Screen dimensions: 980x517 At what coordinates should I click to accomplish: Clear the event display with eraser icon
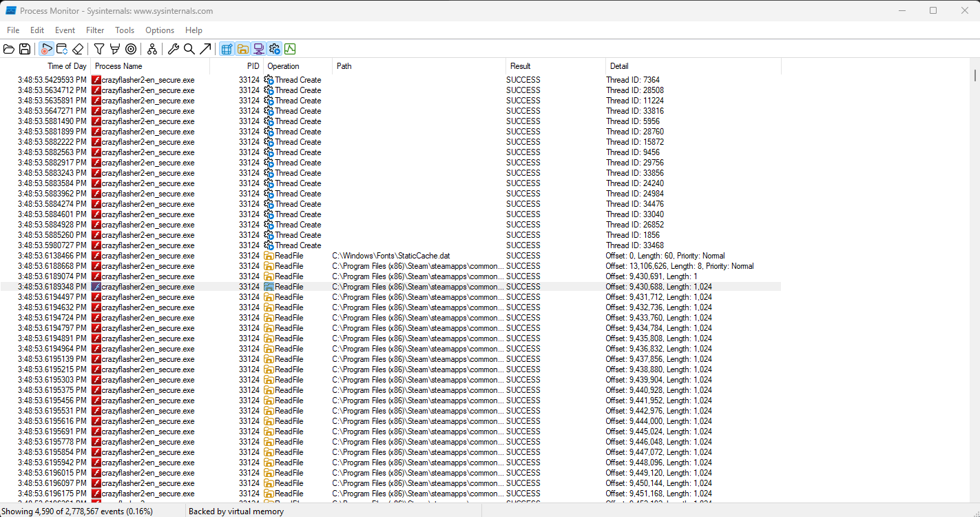[x=78, y=49]
